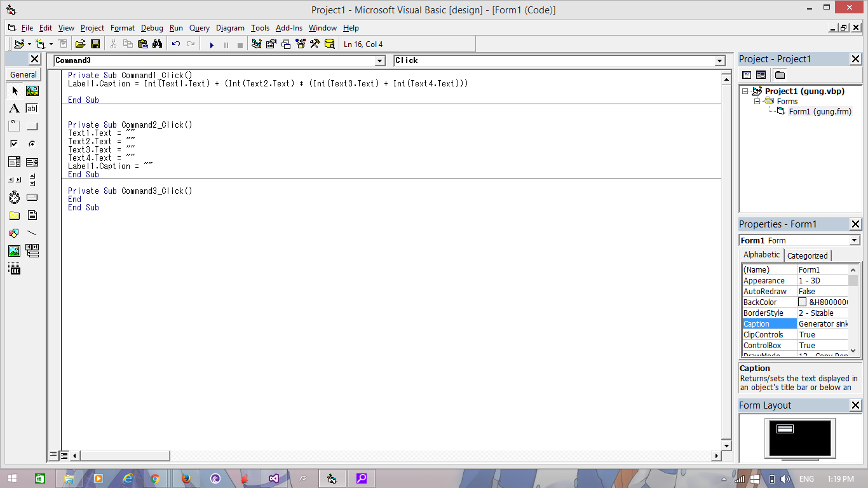Image resolution: width=868 pixels, height=488 pixels.
Task: Click the Break (pause) toolbar button
Action: (x=226, y=44)
